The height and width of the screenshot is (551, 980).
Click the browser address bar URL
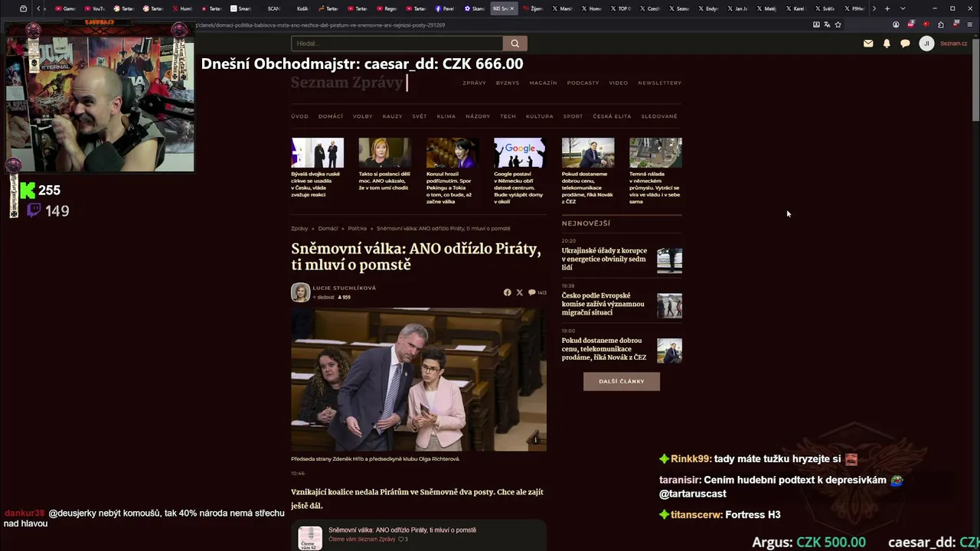pos(320,24)
